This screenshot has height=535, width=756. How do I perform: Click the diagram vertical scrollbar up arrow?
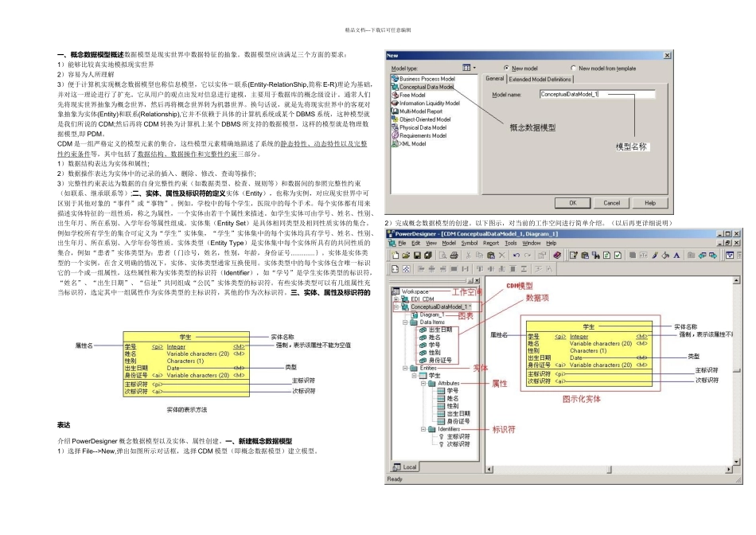[x=737, y=280]
